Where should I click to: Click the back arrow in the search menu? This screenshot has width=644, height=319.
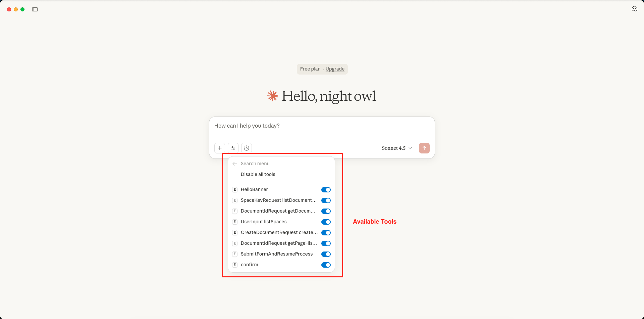point(235,164)
